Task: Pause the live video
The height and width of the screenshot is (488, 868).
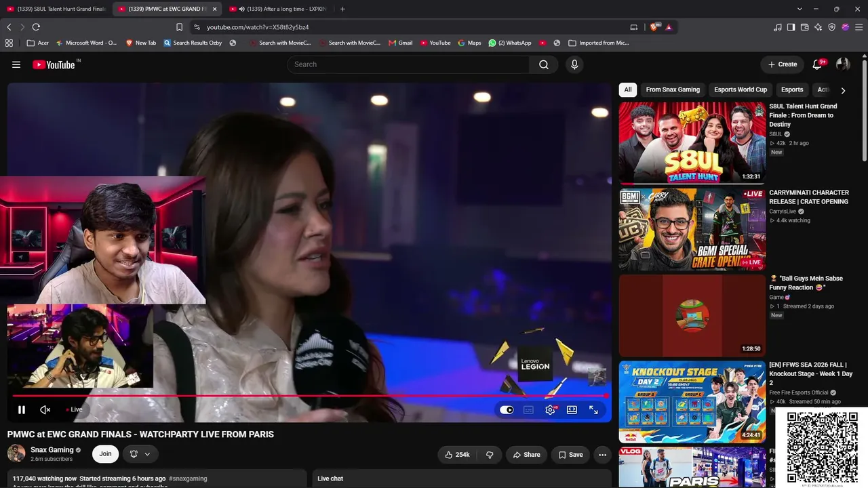Action: click(22, 409)
